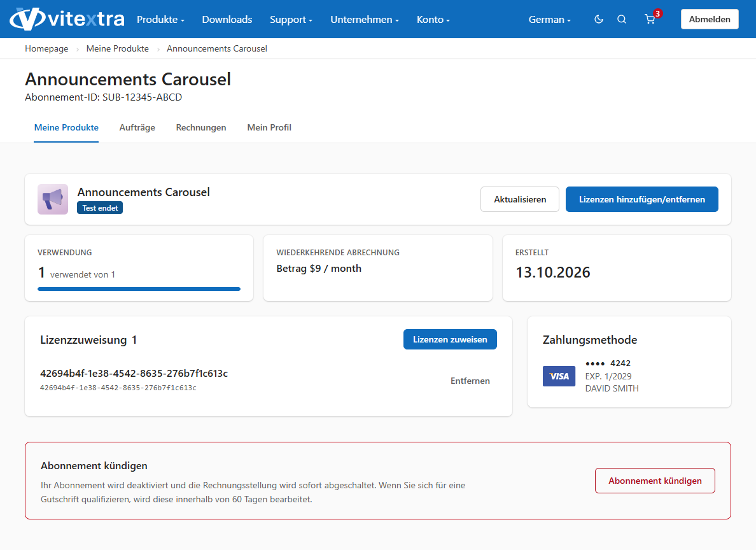Expand the Produkte dropdown menu
756x550 pixels.
(x=160, y=19)
